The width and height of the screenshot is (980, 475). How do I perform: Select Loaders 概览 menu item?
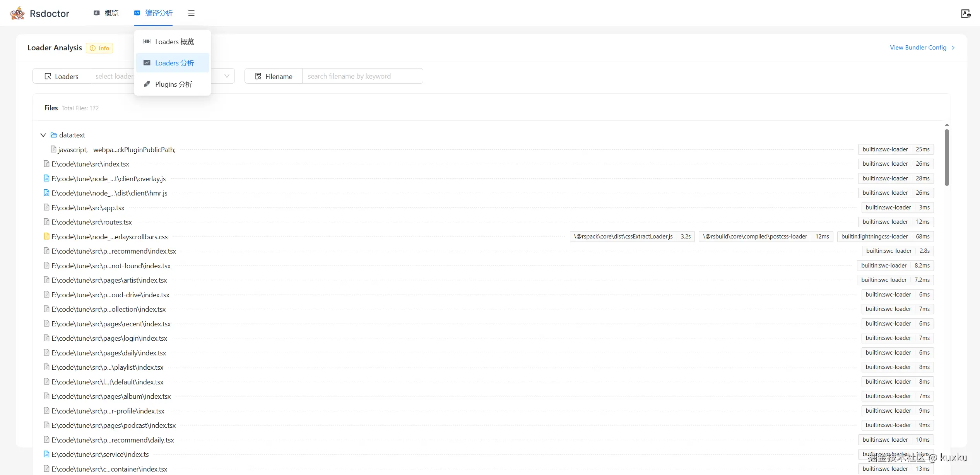(x=174, y=42)
